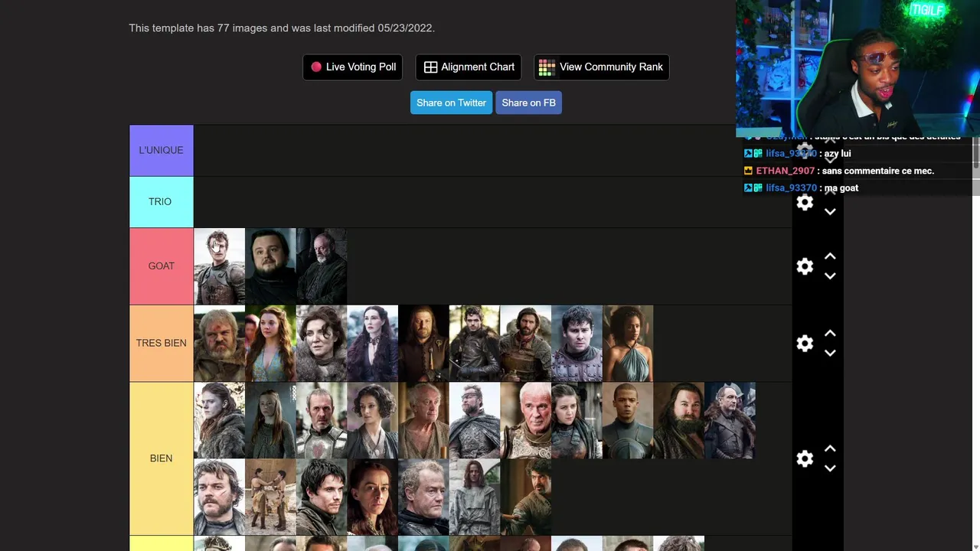Select the dark-haired man in studded armor, TRES BIEN

tap(577, 343)
